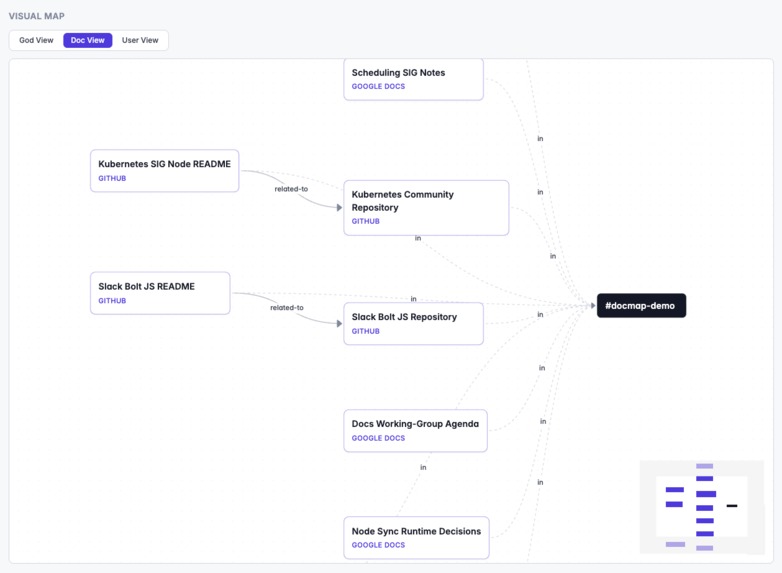Click GOOGLE DOCS tag on Scheduling SIG Notes
The image size is (782, 573).
coord(379,86)
